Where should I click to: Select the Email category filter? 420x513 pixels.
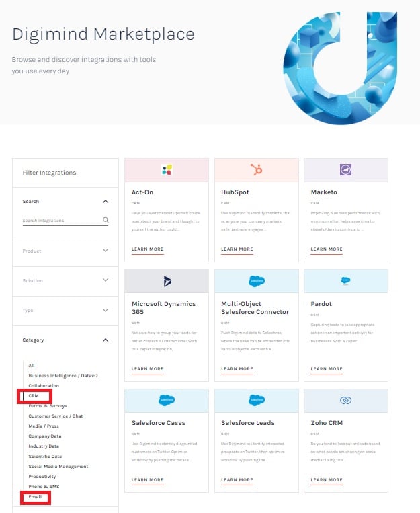35,497
